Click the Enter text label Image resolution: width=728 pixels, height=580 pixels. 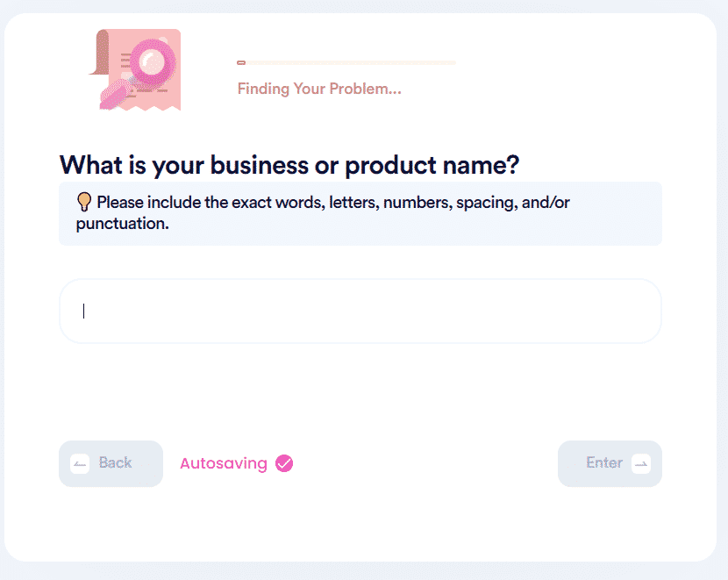604,462
